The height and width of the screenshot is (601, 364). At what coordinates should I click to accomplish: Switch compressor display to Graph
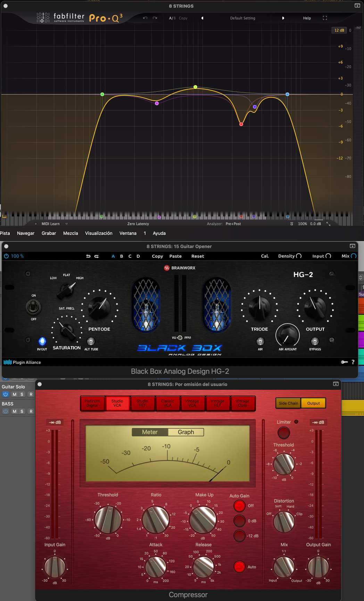[186, 432]
